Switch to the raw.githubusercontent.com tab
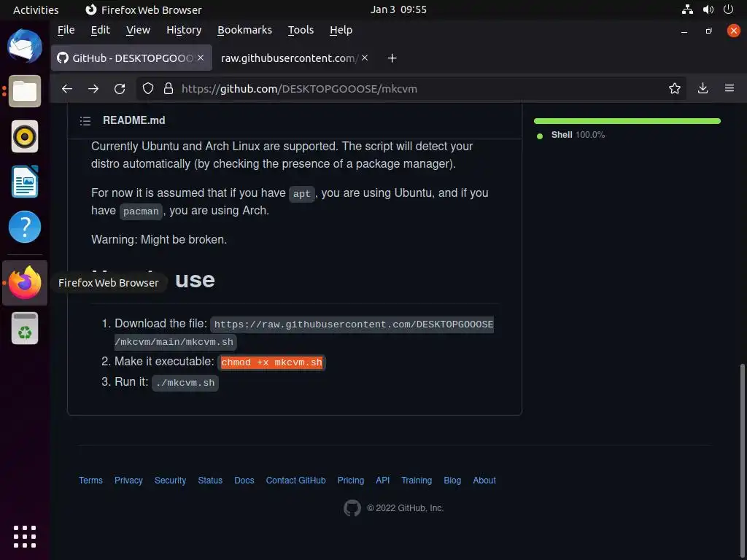Image resolution: width=747 pixels, height=560 pixels. pos(295,58)
